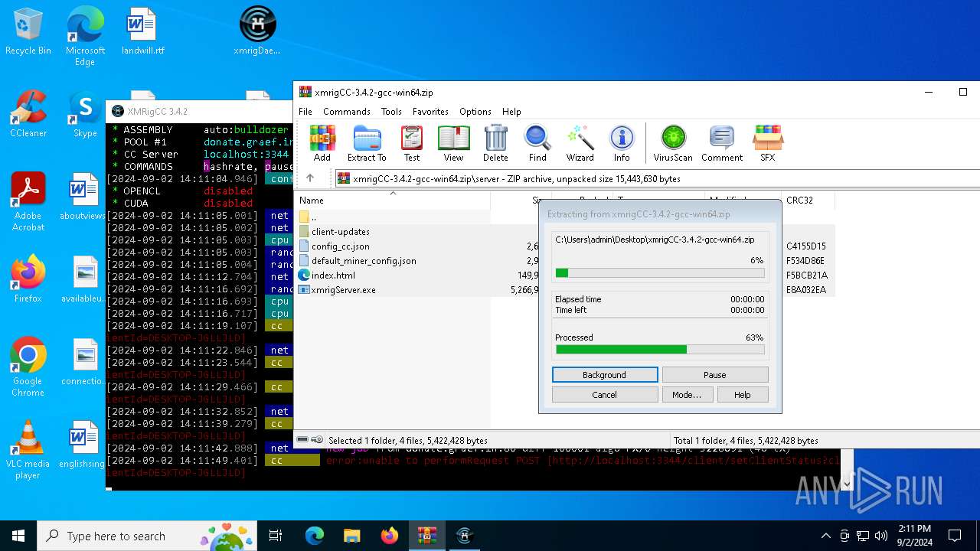The image size is (980, 551).
Task: Click the Extract To toolbar icon
Action: point(367,143)
